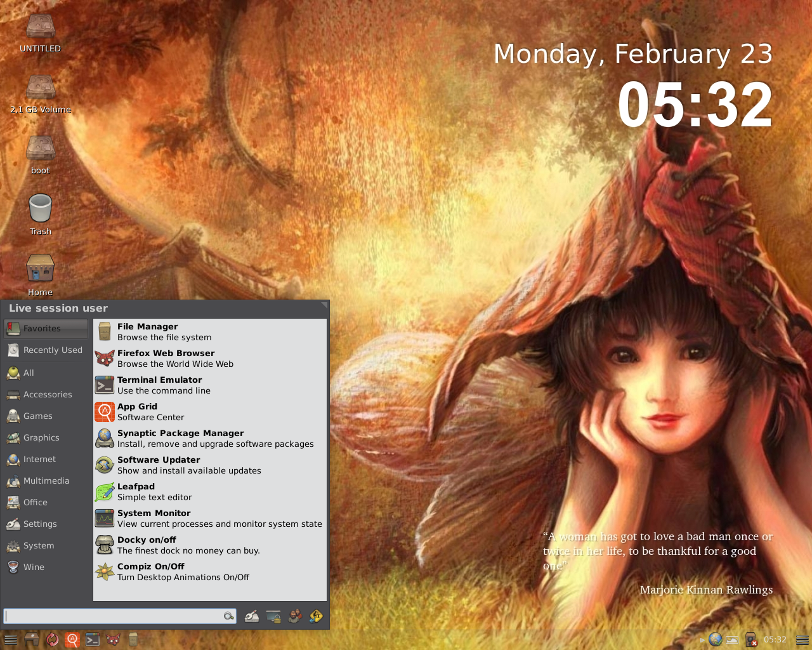Image resolution: width=812 pixels, height=650 pixels.
Task: Focus the menu search field
Action: coord(120,616)
